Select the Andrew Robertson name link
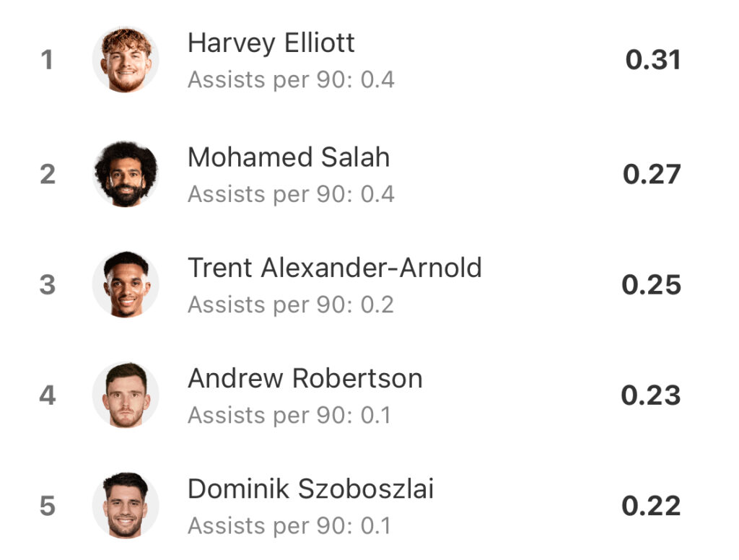Screen dimensions: 739x560 [305, 378]
